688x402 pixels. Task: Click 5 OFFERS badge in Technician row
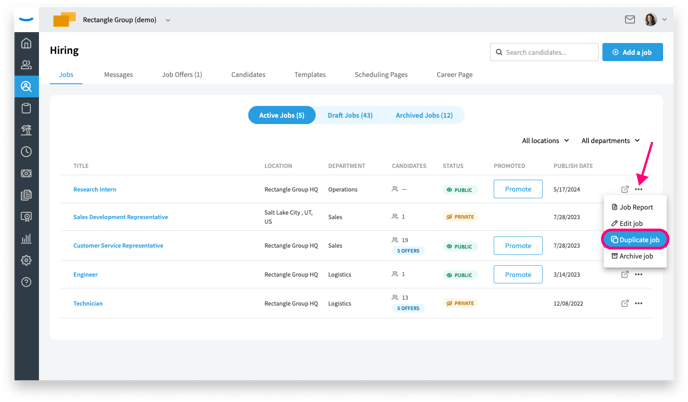point(408,308)
